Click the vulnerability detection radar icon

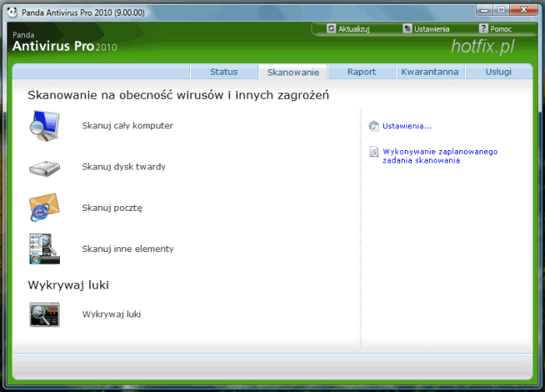click(x=44, y=314)
